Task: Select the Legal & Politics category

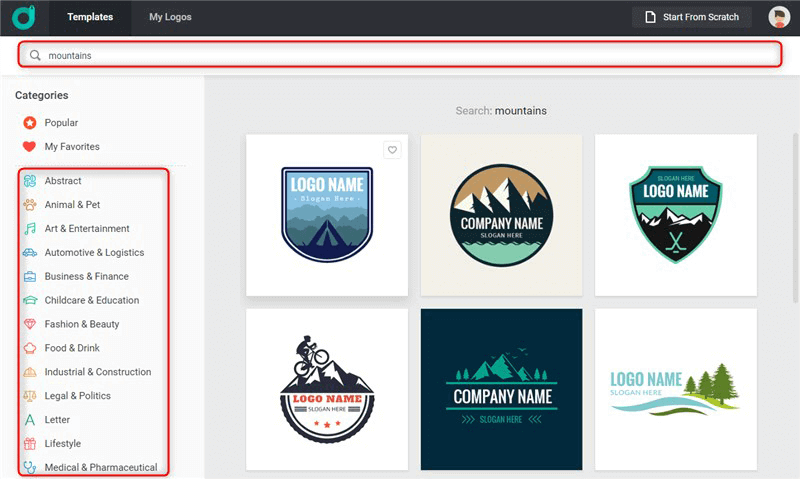Action: tap(78, 396)
